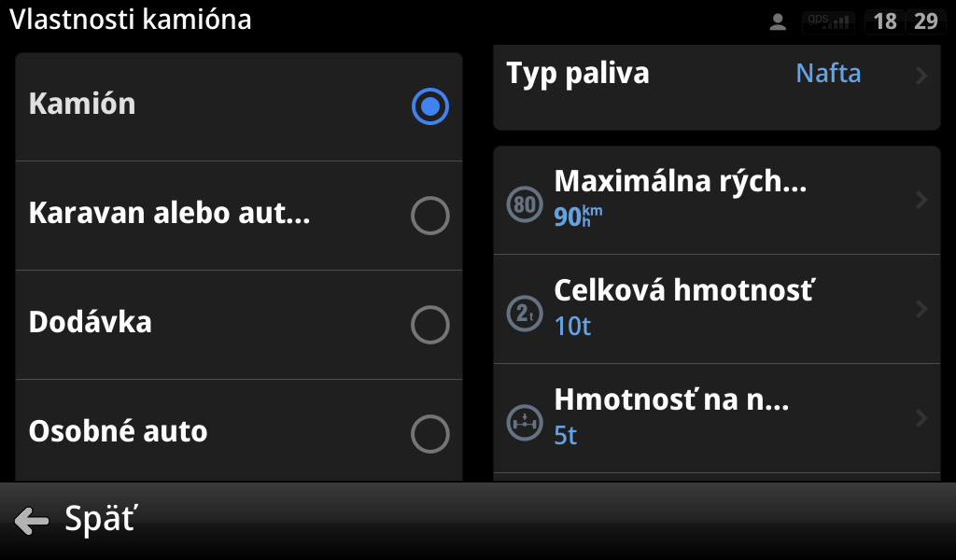Expand the Typ paliva chevron
Screen dimensions: 956x560
921,76
